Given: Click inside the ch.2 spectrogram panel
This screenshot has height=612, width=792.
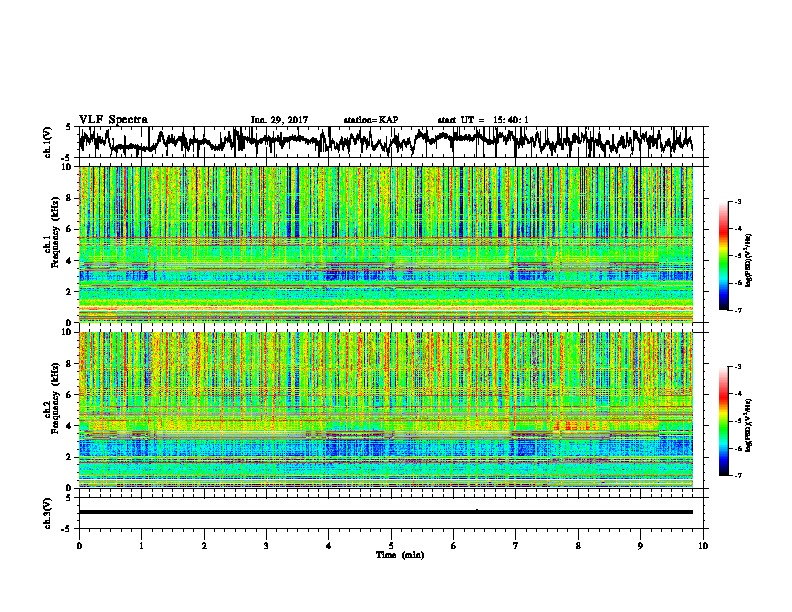Looking at the screenshot, I should (x=386, y=410).
